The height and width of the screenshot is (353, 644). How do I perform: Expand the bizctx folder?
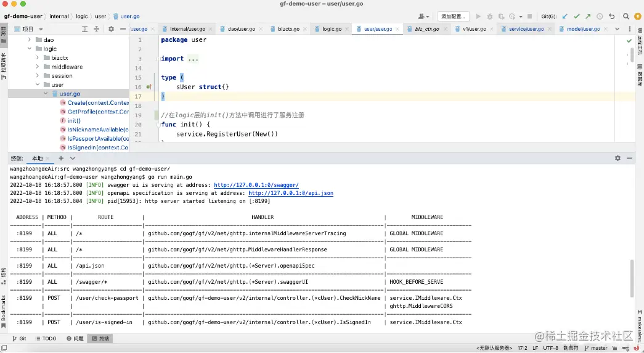(38, 57)
